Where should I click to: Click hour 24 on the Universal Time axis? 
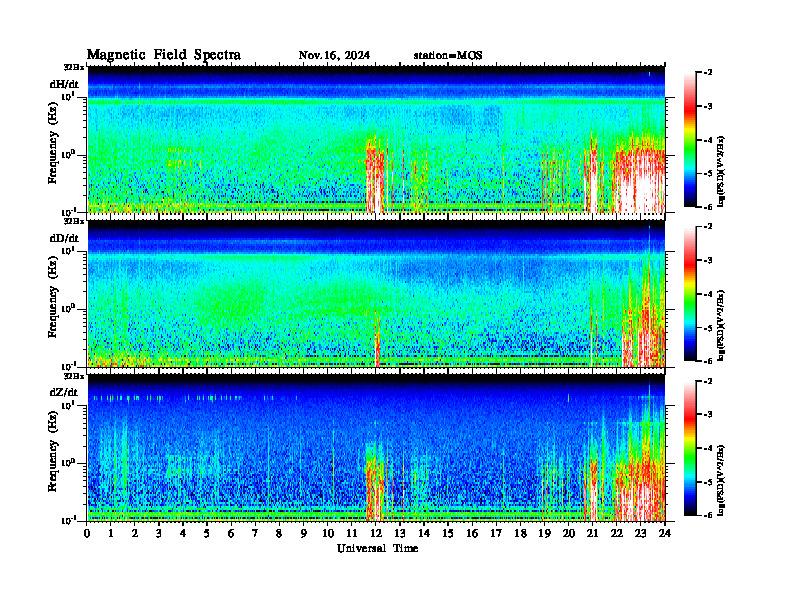pyautogui.click(x=665, y=533)
